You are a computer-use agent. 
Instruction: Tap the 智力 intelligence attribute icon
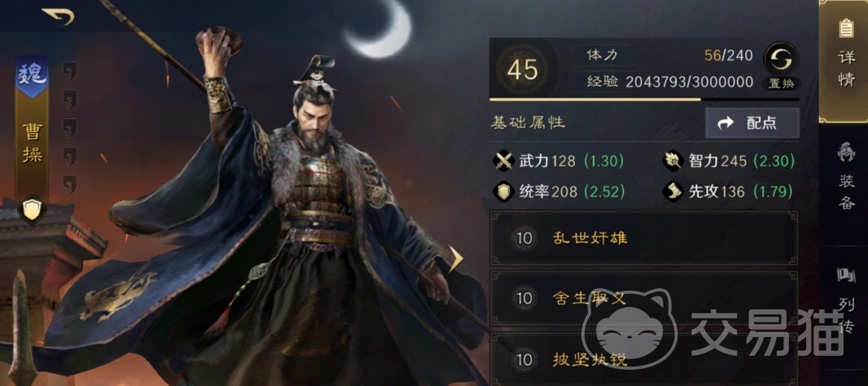(673, 162)
